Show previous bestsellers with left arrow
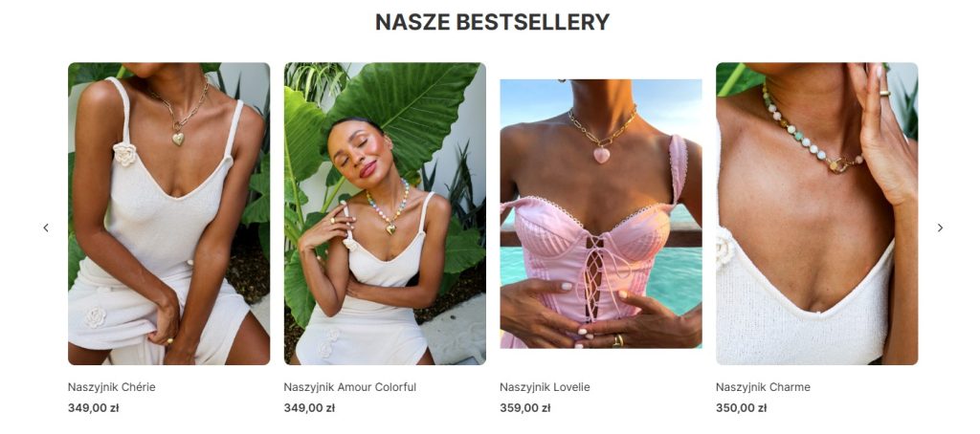Screen dimensions: 980x434 46,228
